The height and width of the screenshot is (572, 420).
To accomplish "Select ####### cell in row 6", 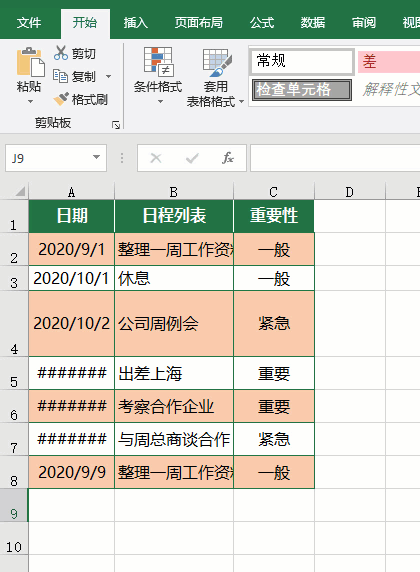I will click(x=72, y=406).
